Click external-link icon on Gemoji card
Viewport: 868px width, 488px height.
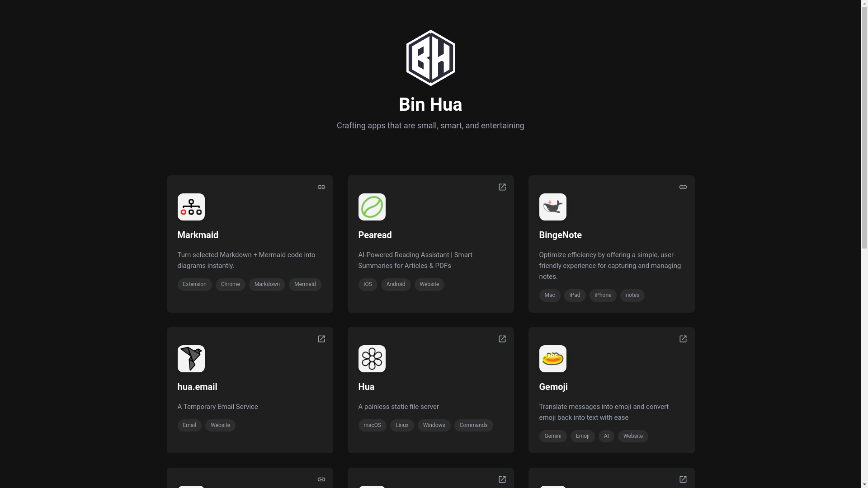(x=683, y=339)
